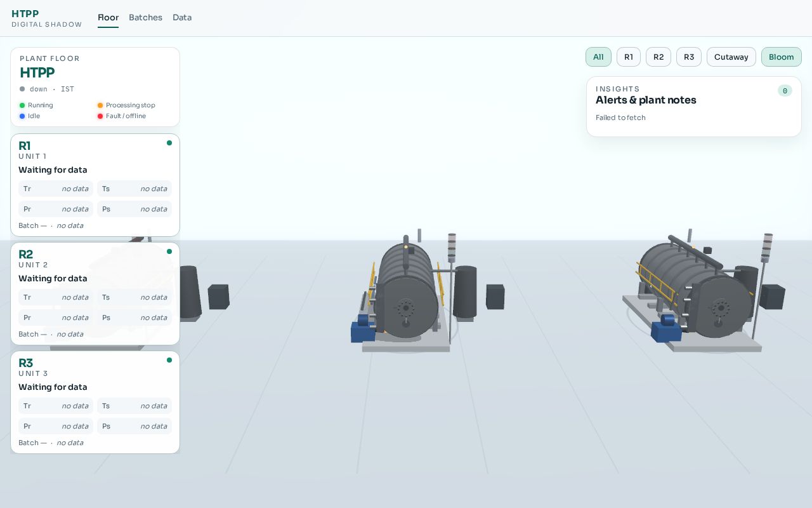Open the R1 Unit 1 card
Viewport: 812px width, 508px height.
(x=95, y=185)
